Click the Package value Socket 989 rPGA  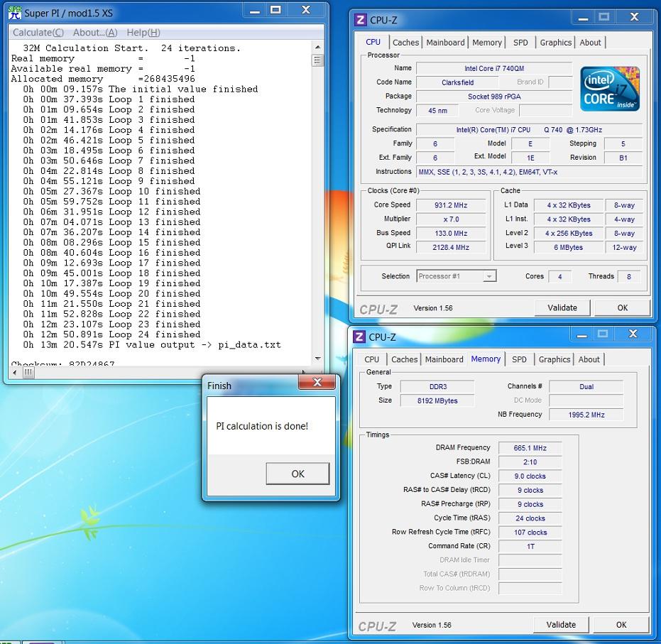(494, 97)
